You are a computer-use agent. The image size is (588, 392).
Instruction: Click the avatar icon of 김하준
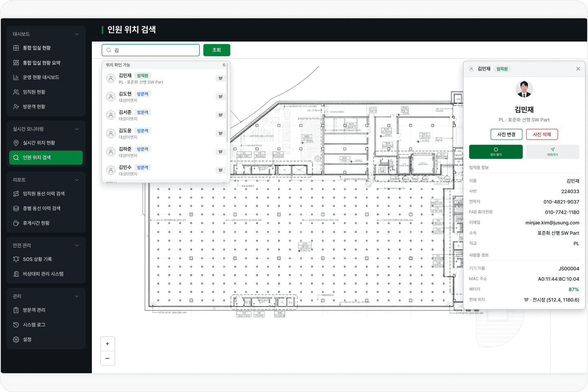tap(111, 152)
